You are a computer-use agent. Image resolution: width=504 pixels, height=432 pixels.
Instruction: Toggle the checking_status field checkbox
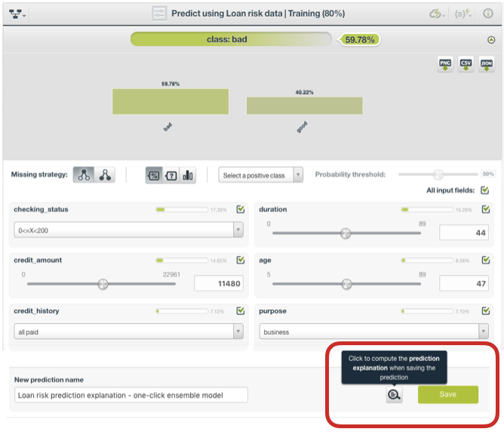click(241, 209)
